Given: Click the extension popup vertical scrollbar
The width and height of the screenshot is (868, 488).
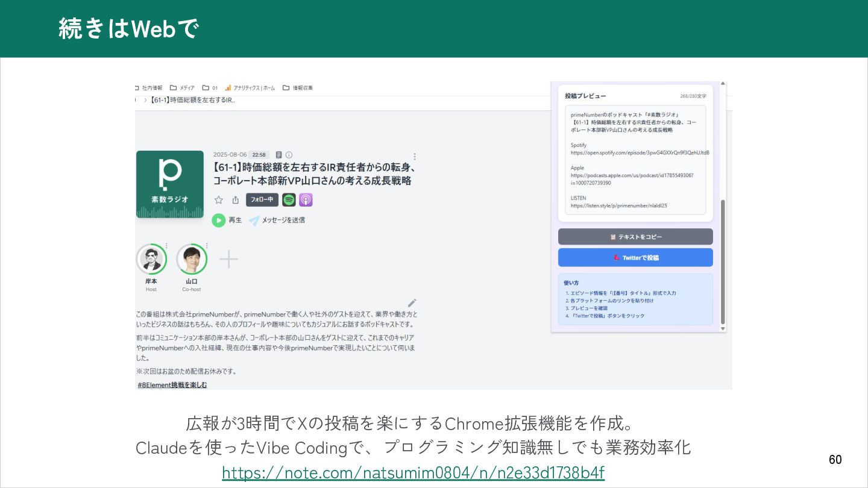Looking at the screenshot, I should coord(723,262).
